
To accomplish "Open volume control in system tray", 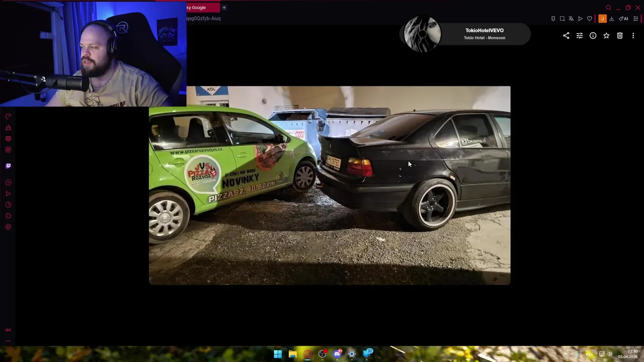I will click(610, 354).
